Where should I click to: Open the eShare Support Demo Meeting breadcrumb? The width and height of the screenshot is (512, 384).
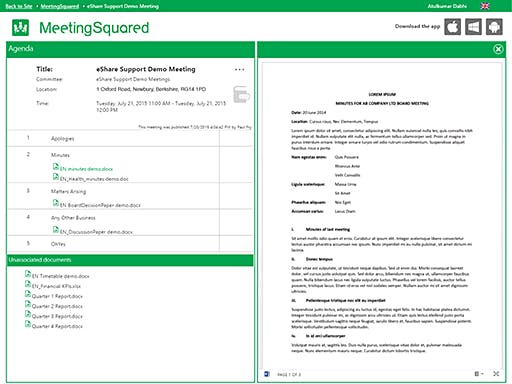(123, 6)
